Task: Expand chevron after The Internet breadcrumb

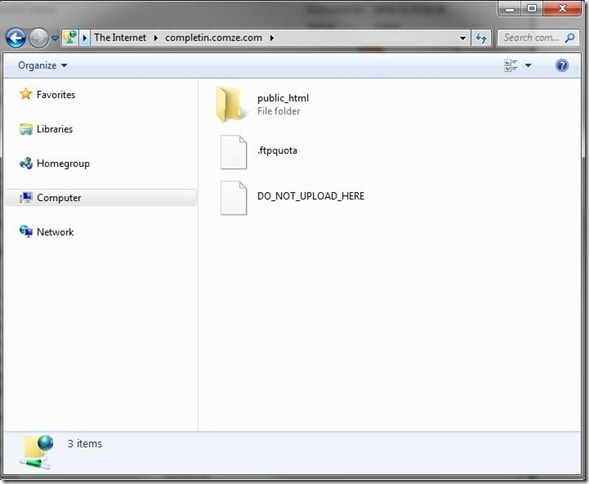Action: (156, 38)
